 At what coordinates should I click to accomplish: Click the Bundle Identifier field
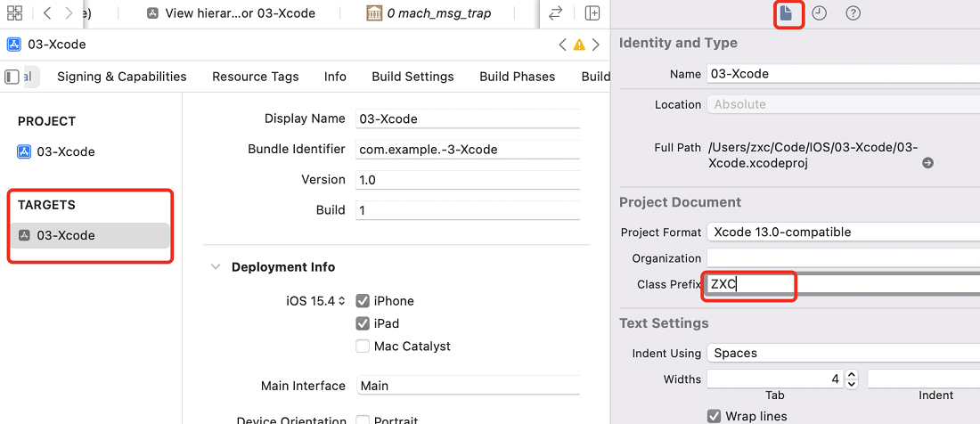click(x=468, y=150)
